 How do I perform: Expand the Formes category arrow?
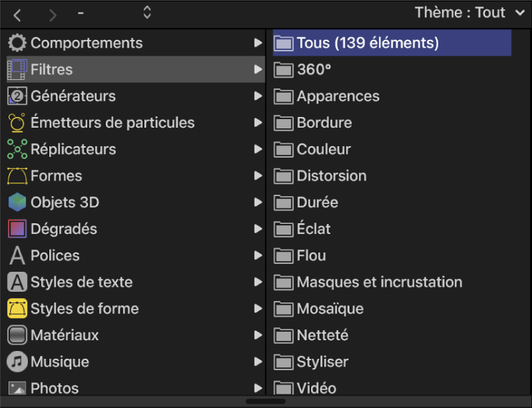[258, 176]
